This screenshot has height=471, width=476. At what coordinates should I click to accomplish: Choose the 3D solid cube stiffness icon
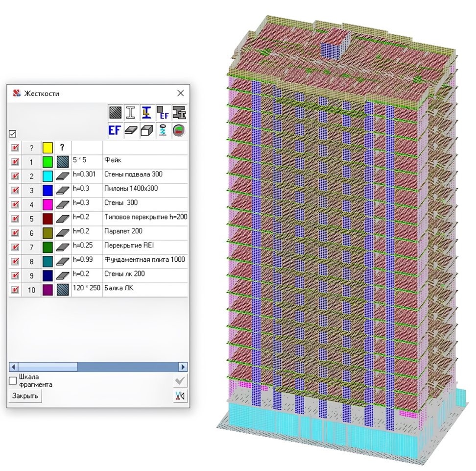147,130
